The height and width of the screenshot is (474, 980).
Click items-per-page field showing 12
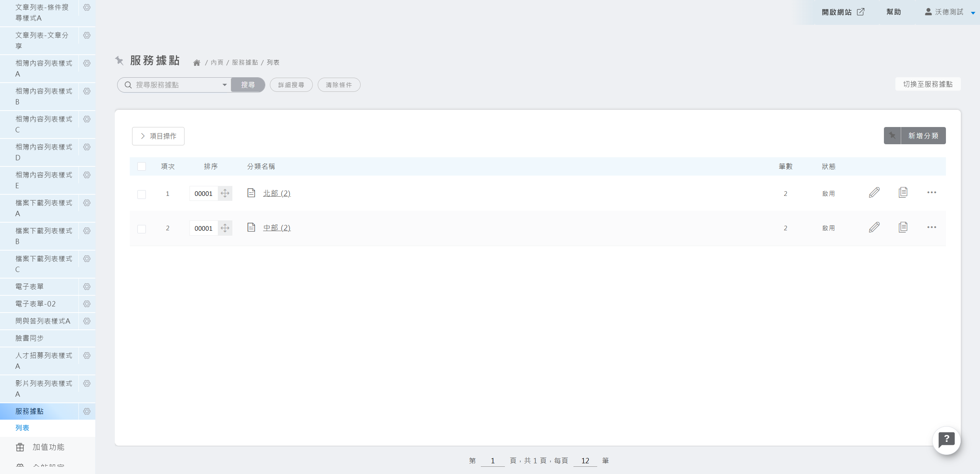click(585, 461)
